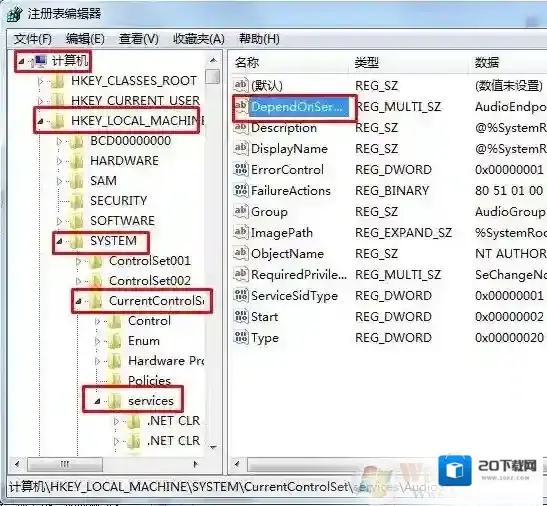Screen dimensions: 547x506
Task: Collapse the CurrentControlSet key
Action: coord(78,301)
